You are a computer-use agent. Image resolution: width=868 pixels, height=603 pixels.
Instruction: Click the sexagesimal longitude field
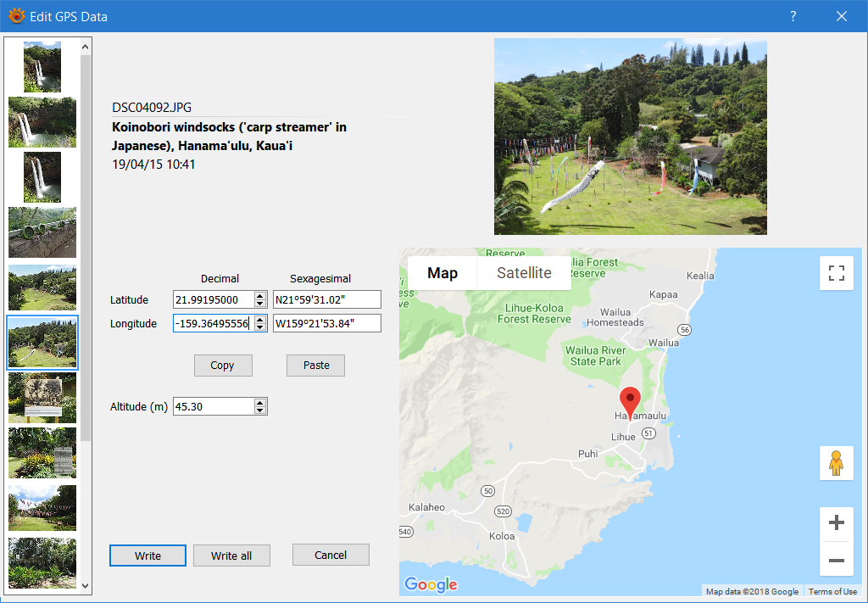tap(327, 323)
